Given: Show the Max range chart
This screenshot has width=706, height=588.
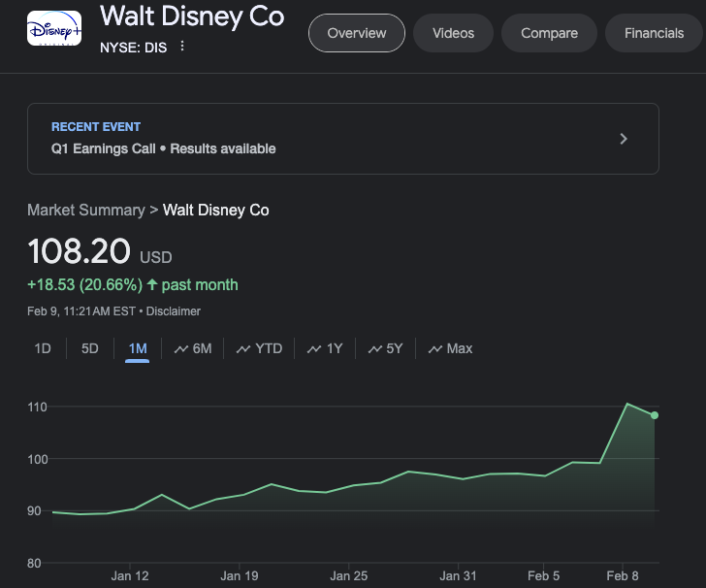Looking at the screenshot, I should [x=450, y=348].
